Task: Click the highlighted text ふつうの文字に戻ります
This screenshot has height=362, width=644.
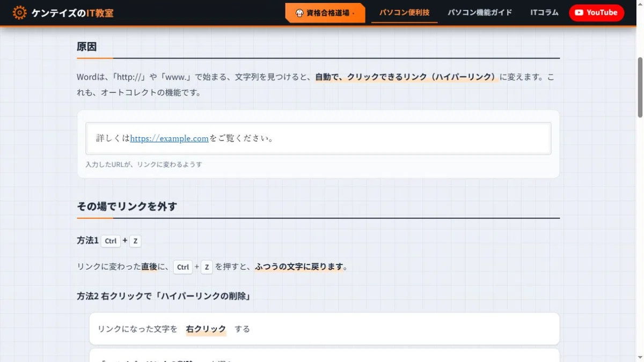Action: pos(298,267)
